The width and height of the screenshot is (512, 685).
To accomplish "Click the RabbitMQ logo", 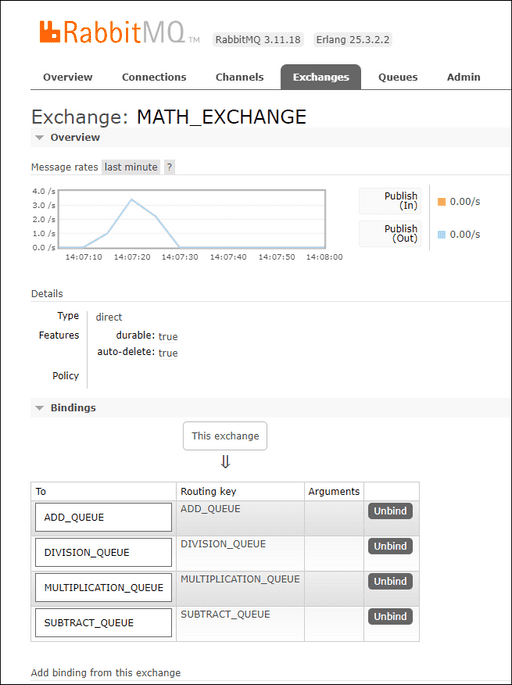I will pos(119,32).
